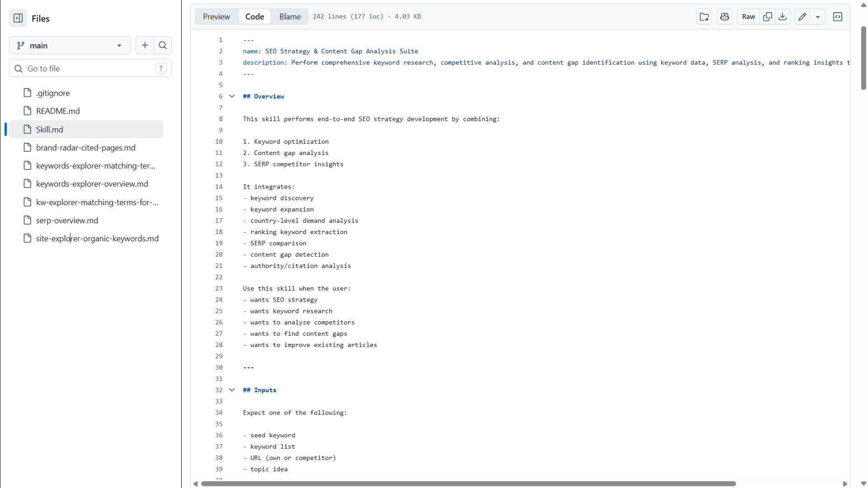The image size is (868, 488).
Task: Switch to the Blame tab
Action: point(290,17)
